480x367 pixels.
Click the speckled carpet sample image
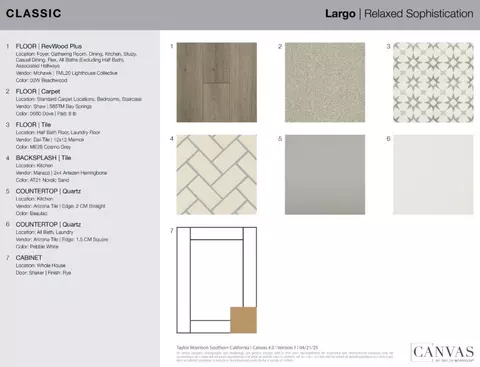(325, 82)
